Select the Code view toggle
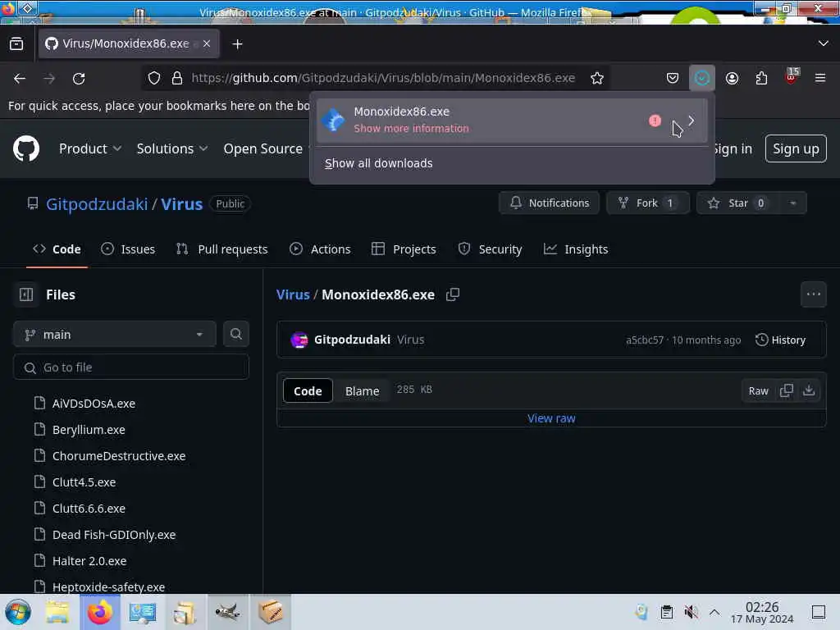840x630 pixels. 308,390
